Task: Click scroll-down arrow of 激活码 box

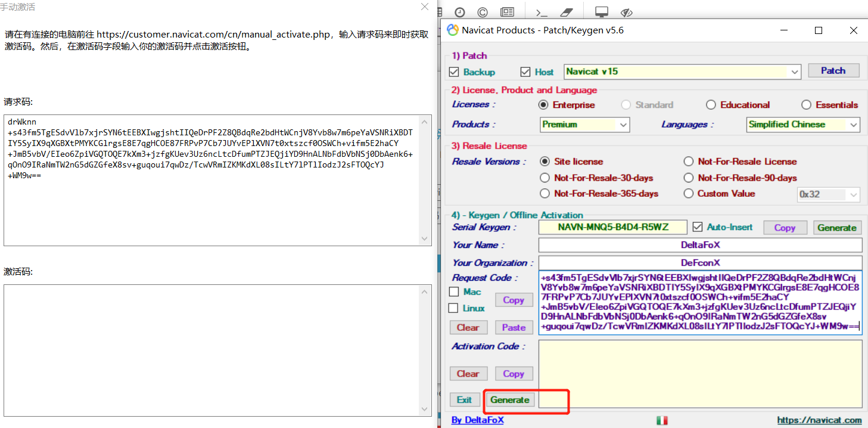Action: (425, 408)
